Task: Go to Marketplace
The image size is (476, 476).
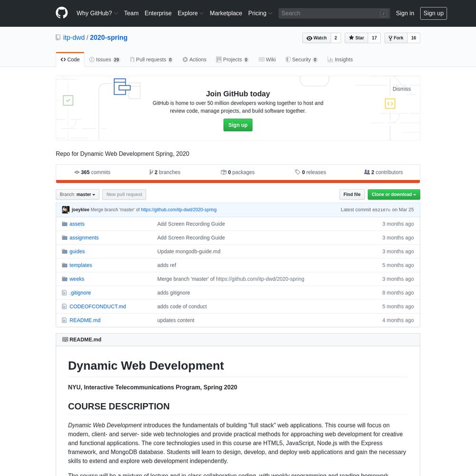Action: 226,13
